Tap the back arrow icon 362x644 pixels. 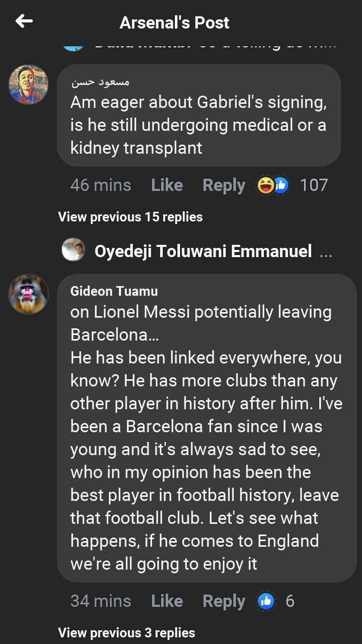click(24, 21)
